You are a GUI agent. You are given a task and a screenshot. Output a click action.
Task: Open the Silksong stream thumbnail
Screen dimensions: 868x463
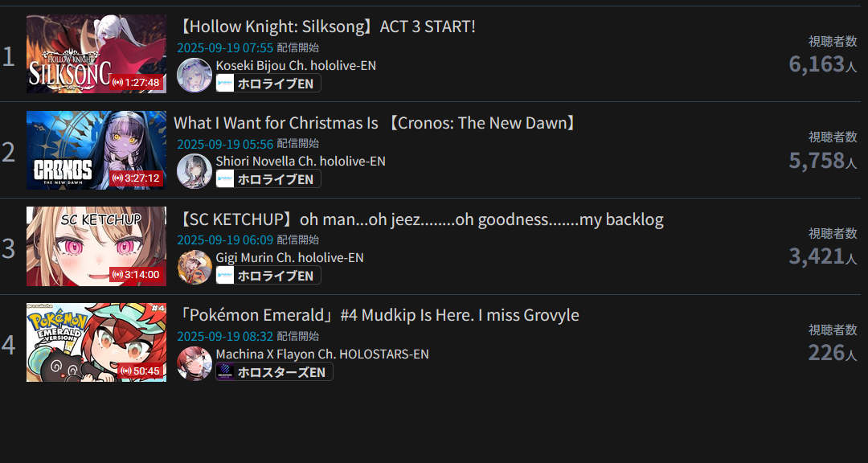click(96, 54)
